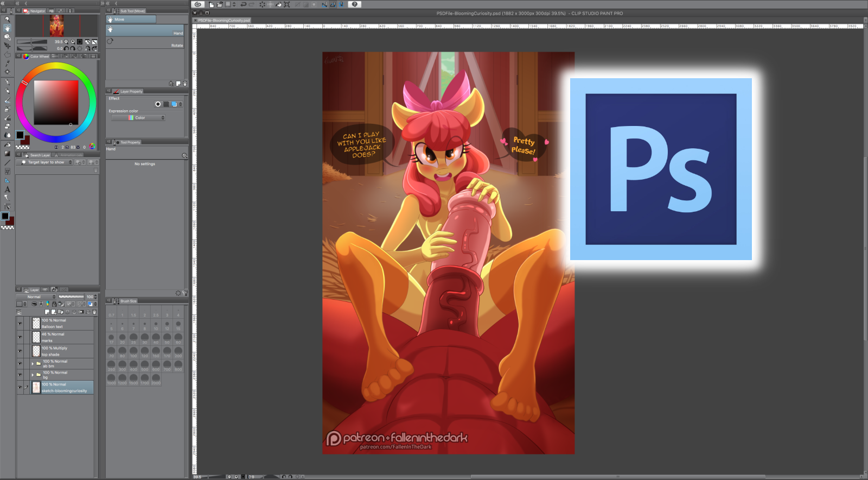Expand the bg layer folder
The image size is (868, 480).
coord(33,375)
